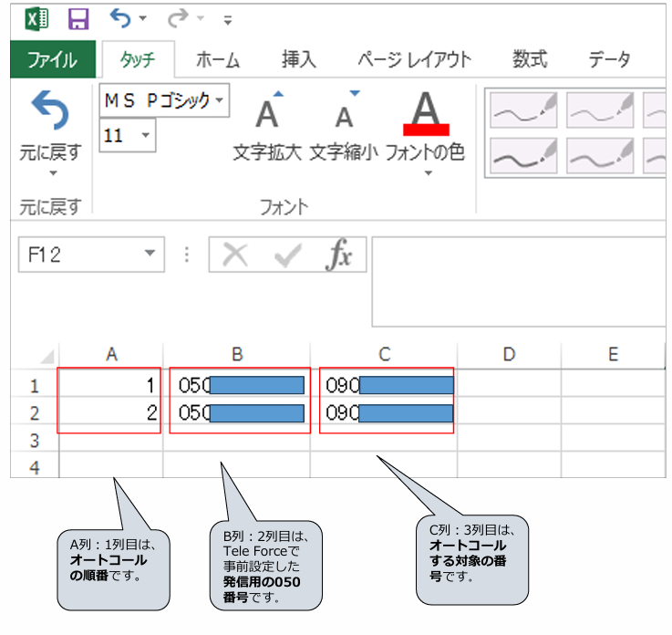Open the ファイル tab
Image resolution: width=672 pixels, height=635 pixels.
(53, 59)
